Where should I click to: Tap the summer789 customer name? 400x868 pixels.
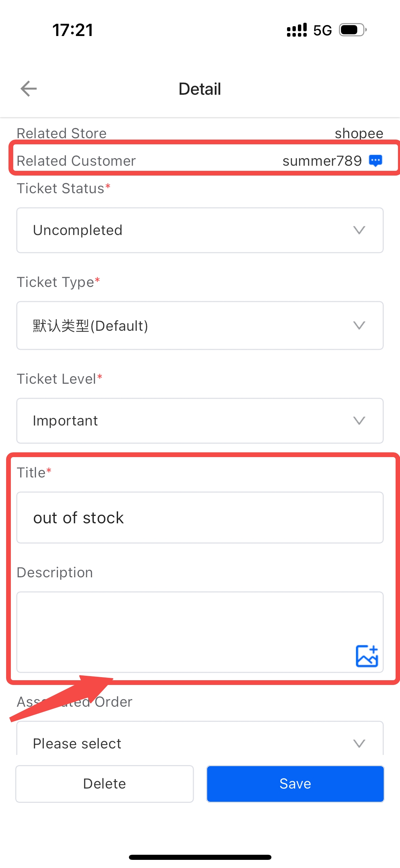(322, 161)
